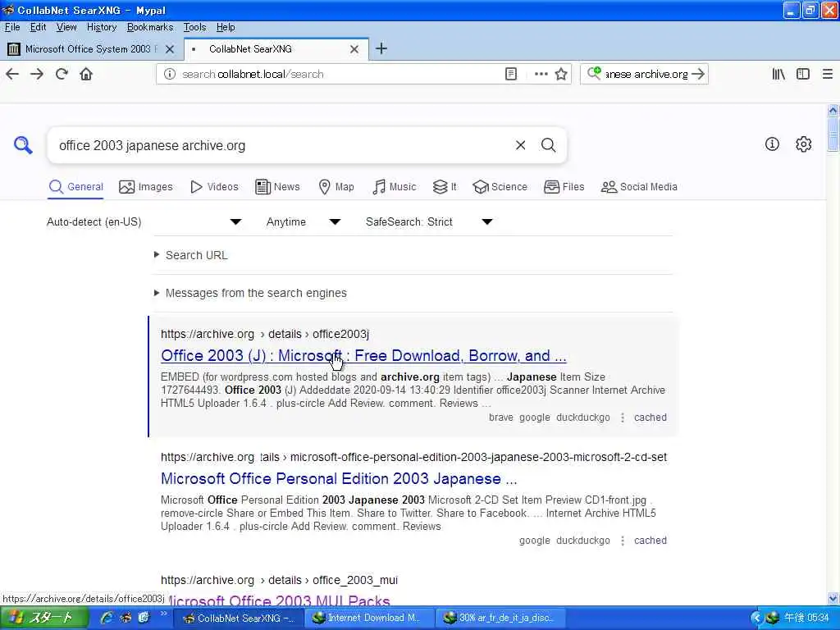Switch to Videos search category
The image size is (840, 630).
coord(214,187)
